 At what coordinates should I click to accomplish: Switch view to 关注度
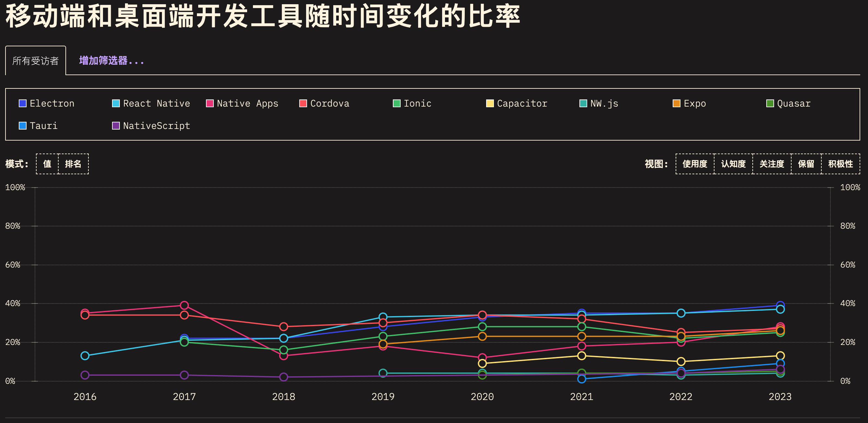[771, 164]
